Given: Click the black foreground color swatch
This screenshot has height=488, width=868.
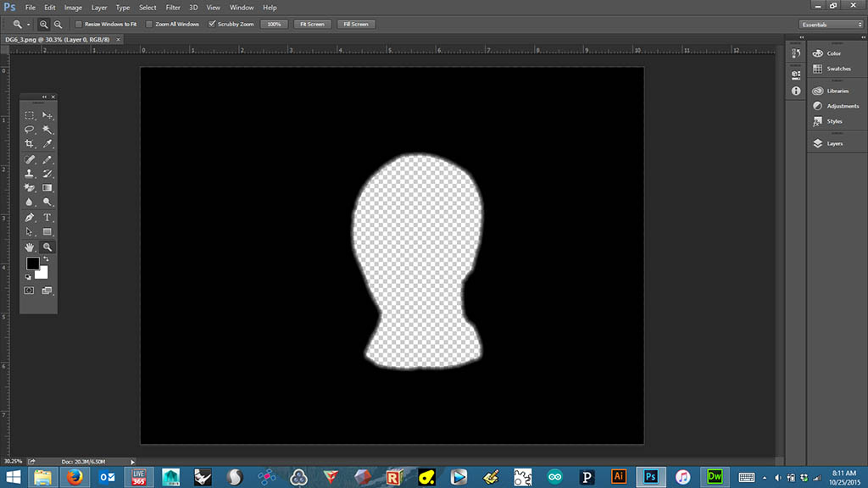Looking at the screenshot, I should (x=32, y=263).
